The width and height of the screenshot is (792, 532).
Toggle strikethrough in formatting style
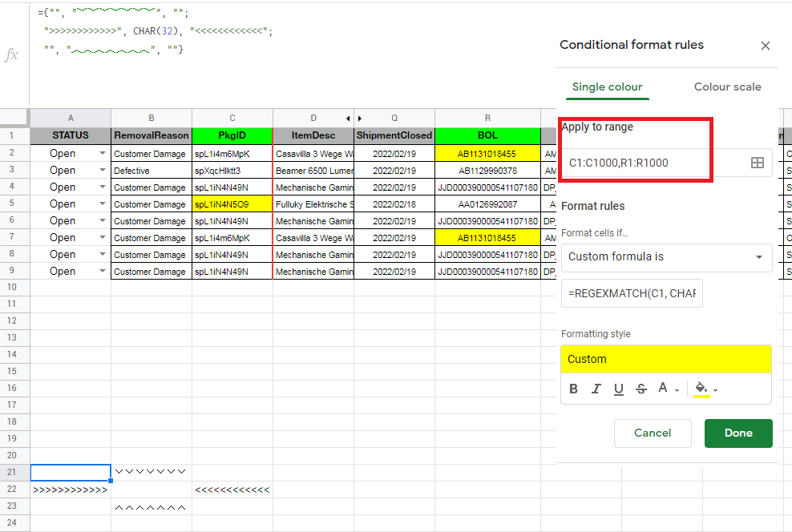(641, 389)
